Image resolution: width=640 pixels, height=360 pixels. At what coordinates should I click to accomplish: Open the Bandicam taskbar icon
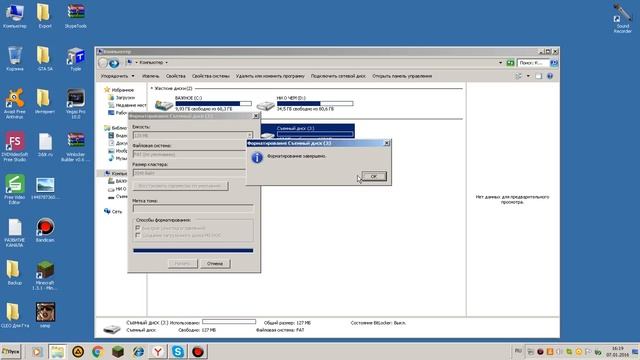point(198,351)
